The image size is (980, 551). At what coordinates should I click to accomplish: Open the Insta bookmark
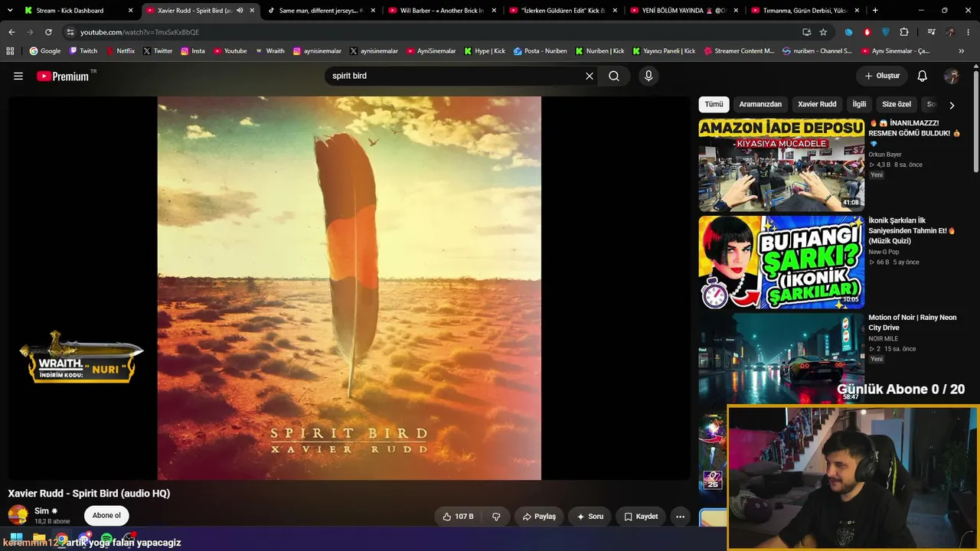(193, 51)
